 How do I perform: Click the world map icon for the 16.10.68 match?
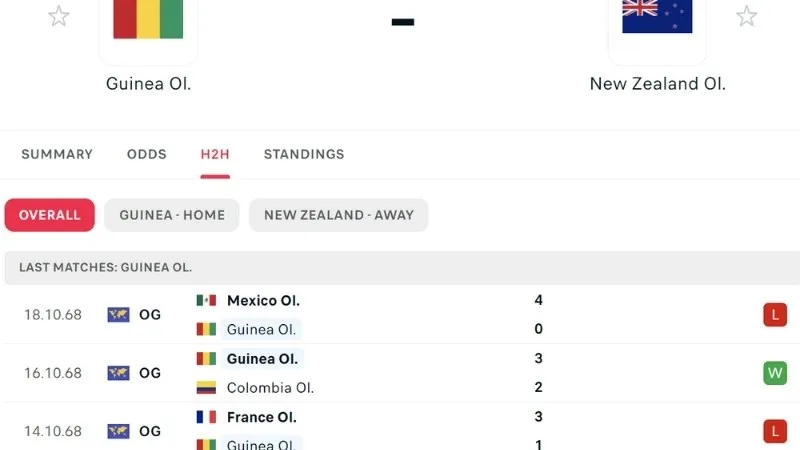pyautogui.click(x=118, y=373)
